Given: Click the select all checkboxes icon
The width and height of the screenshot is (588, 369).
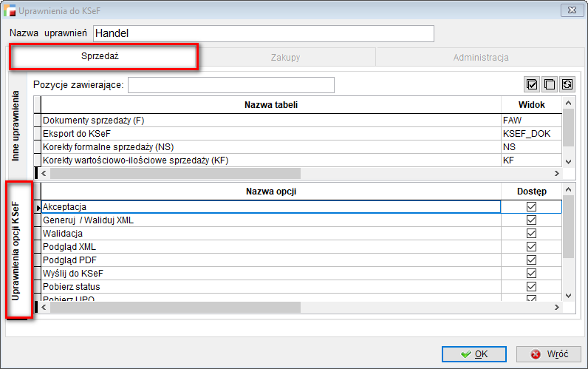Looking at the screenshot, I should click(x=531, y=84).
